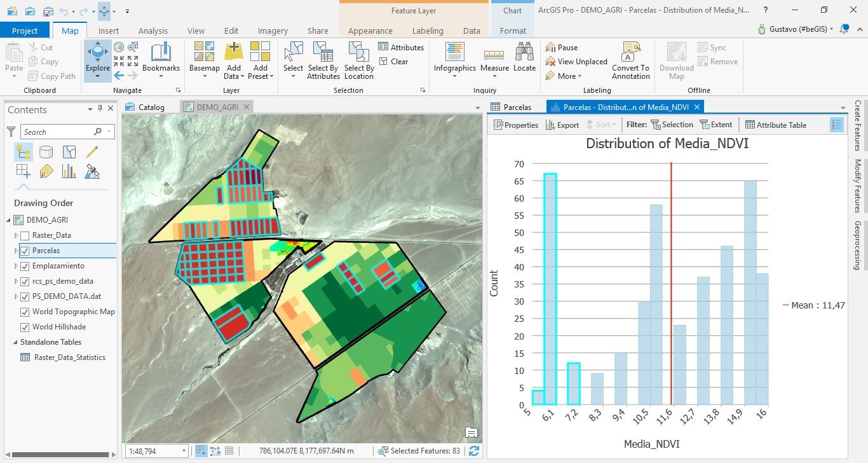Image resolution: width=868 pixels, height=463 pixels.
Task: Toggle World Hillshade layer visibility
Action: point(25,327)
